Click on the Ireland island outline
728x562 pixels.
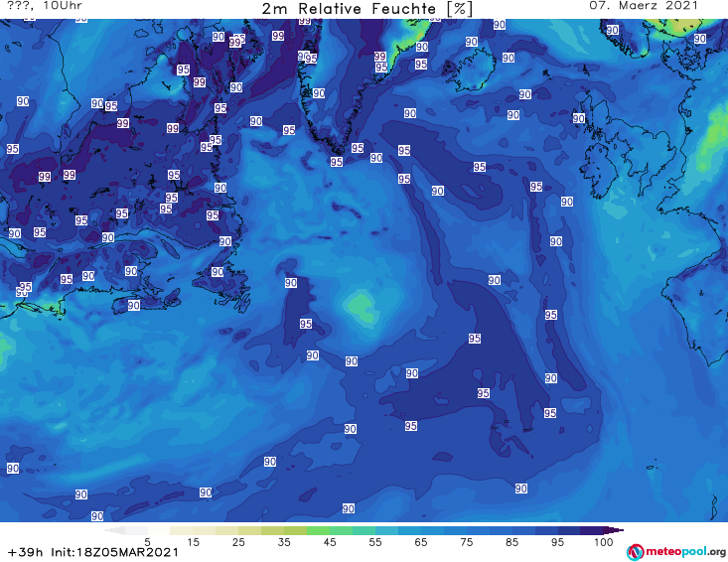click(600, 171)
